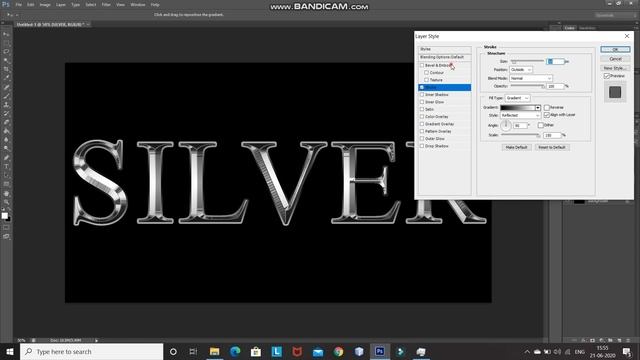Select the Rectangle shape tool

(x=6, y=184)
